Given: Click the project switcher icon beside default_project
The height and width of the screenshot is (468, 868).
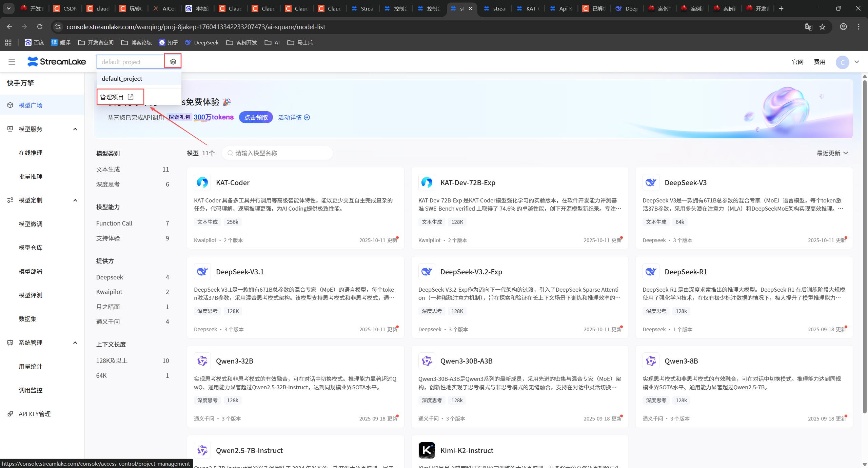Looking at the screenshot, I should (x=173, y=61).
